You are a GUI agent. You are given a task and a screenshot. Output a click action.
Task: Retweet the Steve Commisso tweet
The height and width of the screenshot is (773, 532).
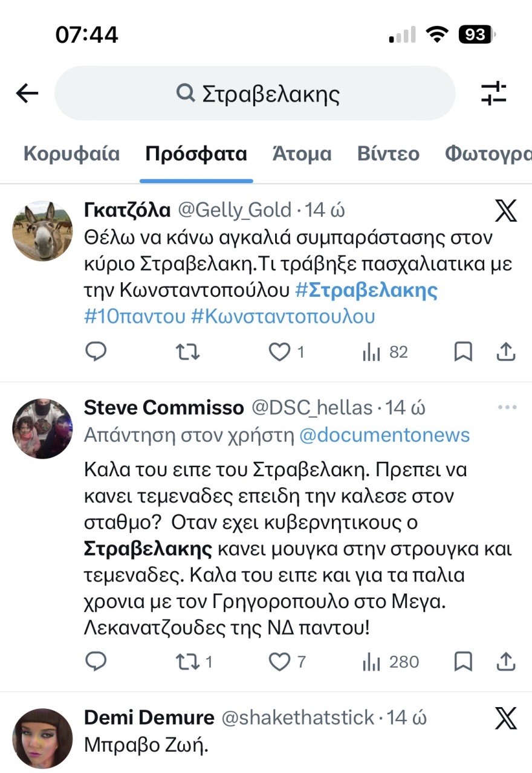[187, 662]
